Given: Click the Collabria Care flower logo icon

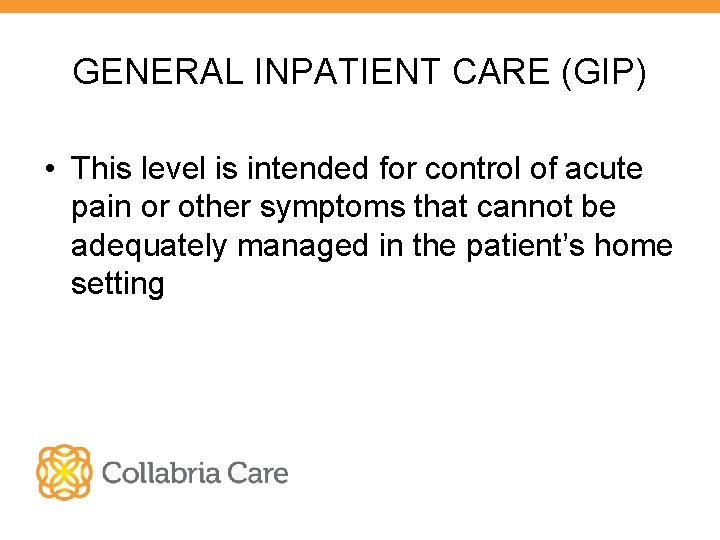Looking at the screenshot, I should 64,472.
